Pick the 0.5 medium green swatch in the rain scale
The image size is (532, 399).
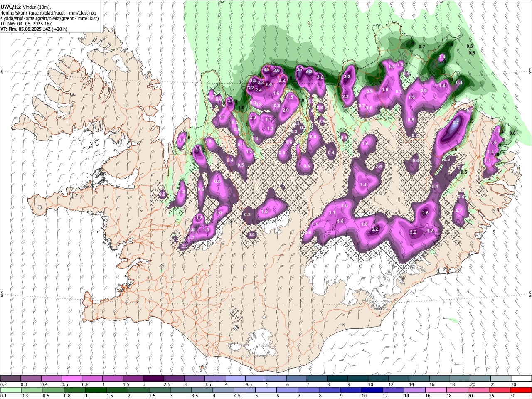[53, 390]
